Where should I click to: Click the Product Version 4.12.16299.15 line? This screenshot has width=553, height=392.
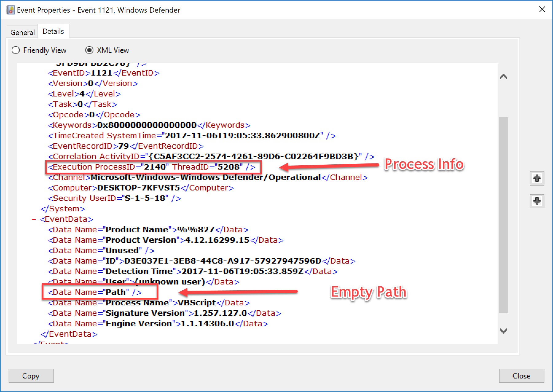[x=166, y=240]
